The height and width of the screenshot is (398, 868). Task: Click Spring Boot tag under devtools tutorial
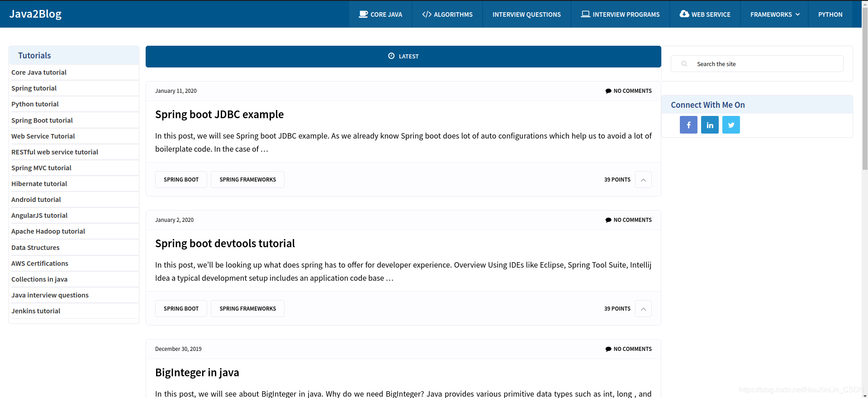point(181,309)
